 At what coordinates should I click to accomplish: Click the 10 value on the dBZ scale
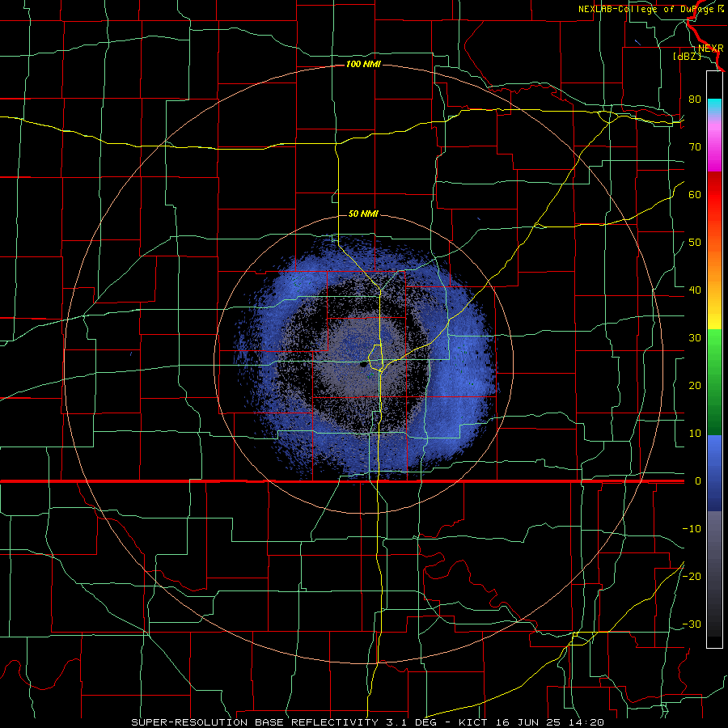(x=695, y=434)
